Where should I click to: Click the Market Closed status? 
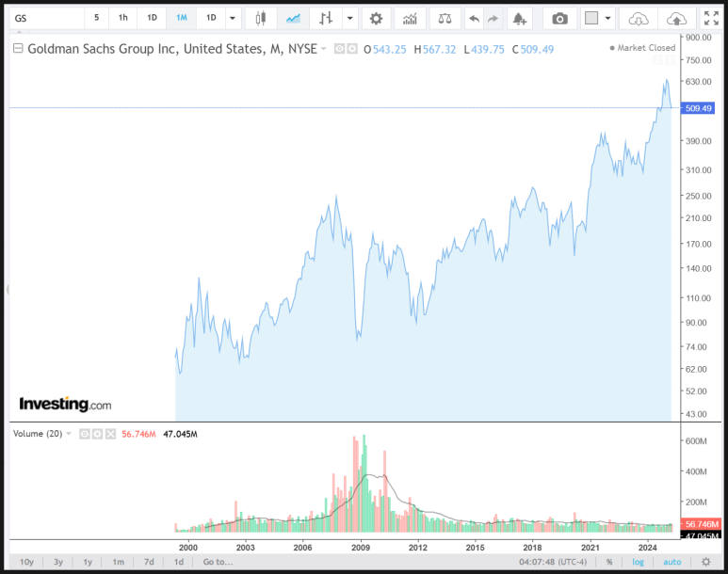pyautogui.click(x=642, y=48)
